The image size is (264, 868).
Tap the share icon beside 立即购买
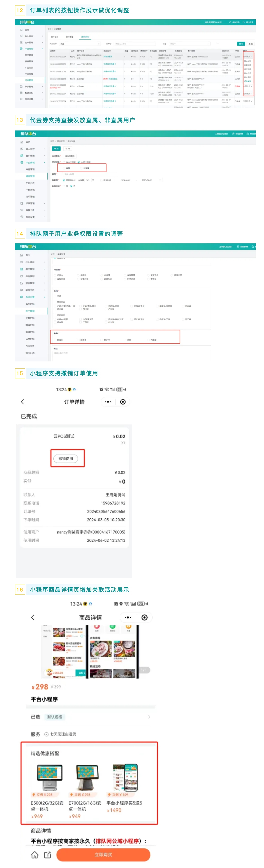click(x=47, y=855)
